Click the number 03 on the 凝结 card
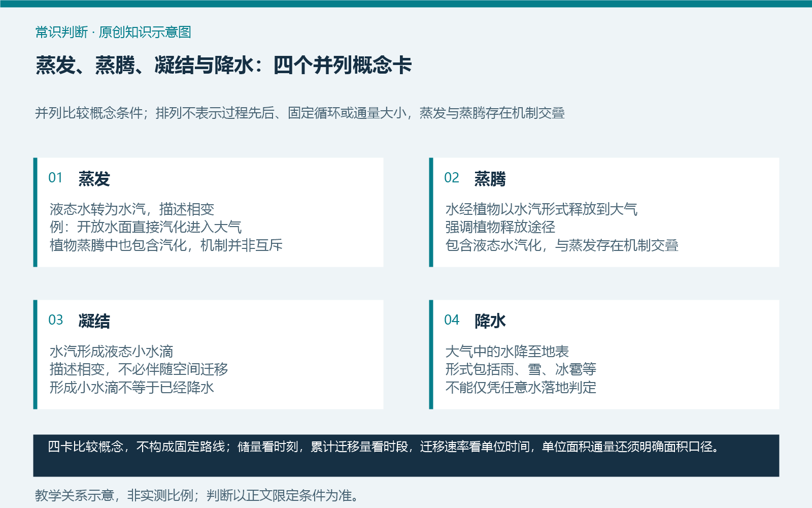The width and height of the screenshot is (812, 508). click(x=55, y=320)
